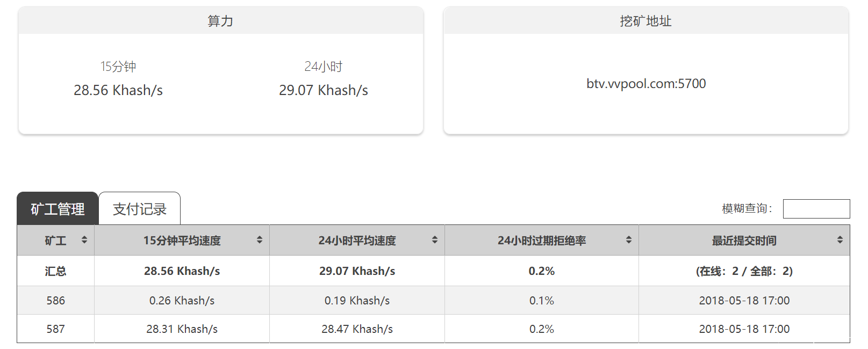Select worker 587 in the table
The image size is (868, 349).
click(55, 329)
